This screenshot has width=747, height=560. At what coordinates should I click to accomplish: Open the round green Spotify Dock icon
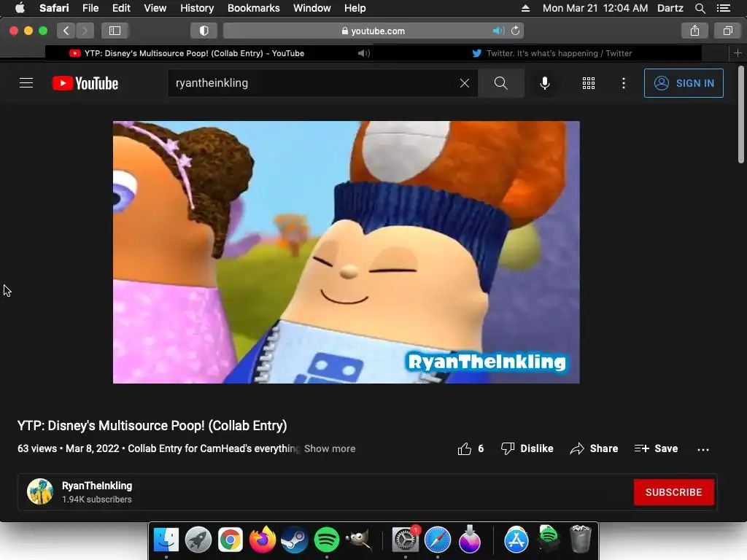click(326, 540)
